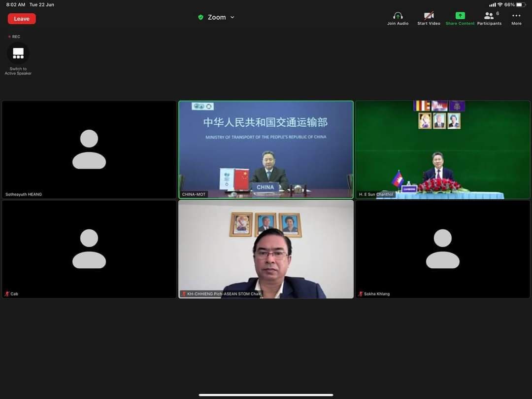This screenshot has height=399, width=532.
Task: Open the Participants list icon
Action: point(489,16)
